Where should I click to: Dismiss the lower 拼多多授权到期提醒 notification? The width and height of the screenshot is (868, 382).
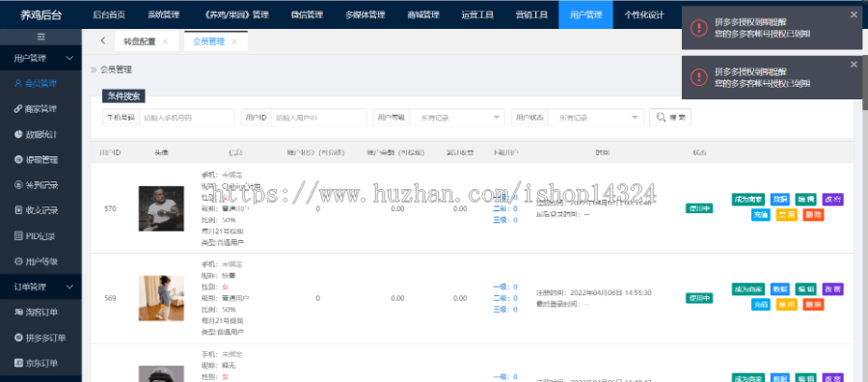854,65
